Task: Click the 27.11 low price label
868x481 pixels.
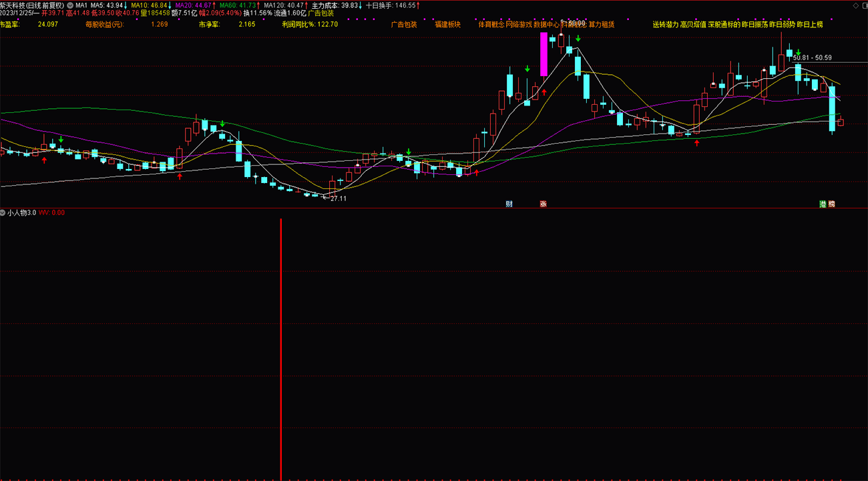Action: tap(339, 198)
